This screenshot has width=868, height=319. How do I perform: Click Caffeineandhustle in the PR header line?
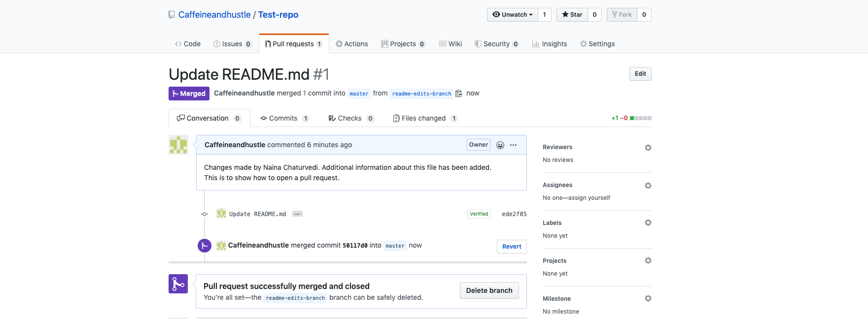click(x=244, y=94)
